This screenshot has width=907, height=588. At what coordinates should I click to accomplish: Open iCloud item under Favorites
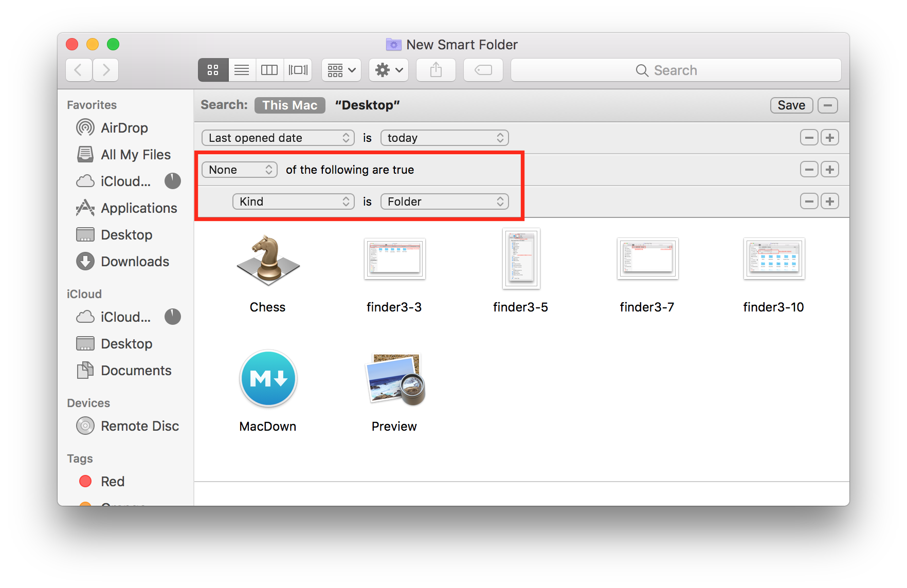[x=125, y=181]
